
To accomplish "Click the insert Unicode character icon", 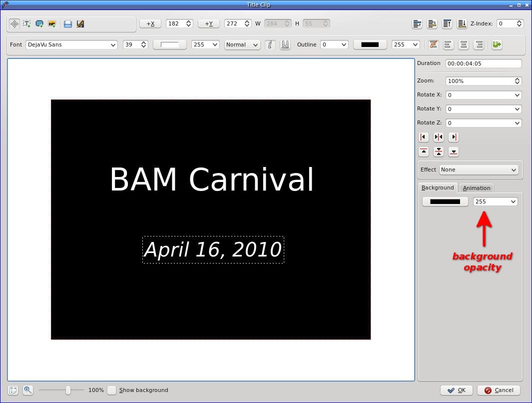I will point(497,44).
